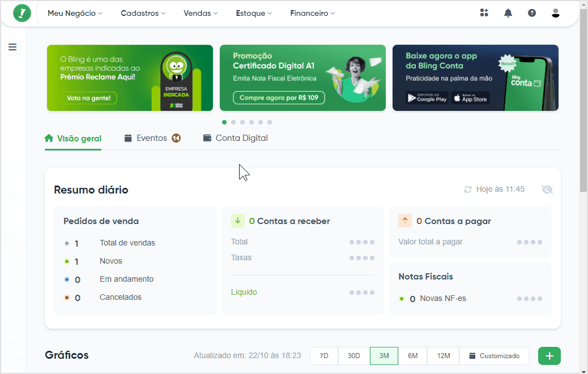Switch to the Visão geral tab
This screenshot has width=588, height=374.
coord(73,139)
